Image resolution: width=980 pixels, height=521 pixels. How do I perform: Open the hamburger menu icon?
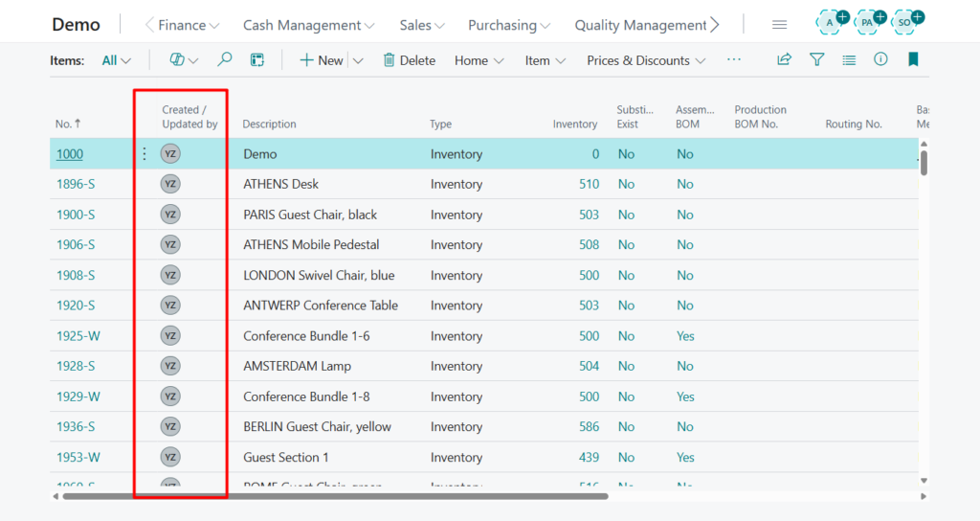click(779, 25)
